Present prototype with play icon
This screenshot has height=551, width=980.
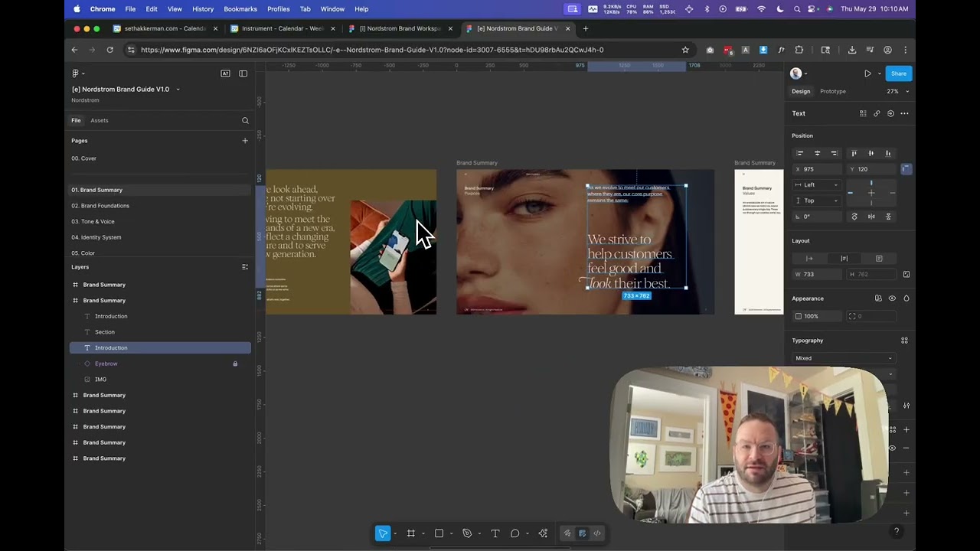click(x=867, y=73)
